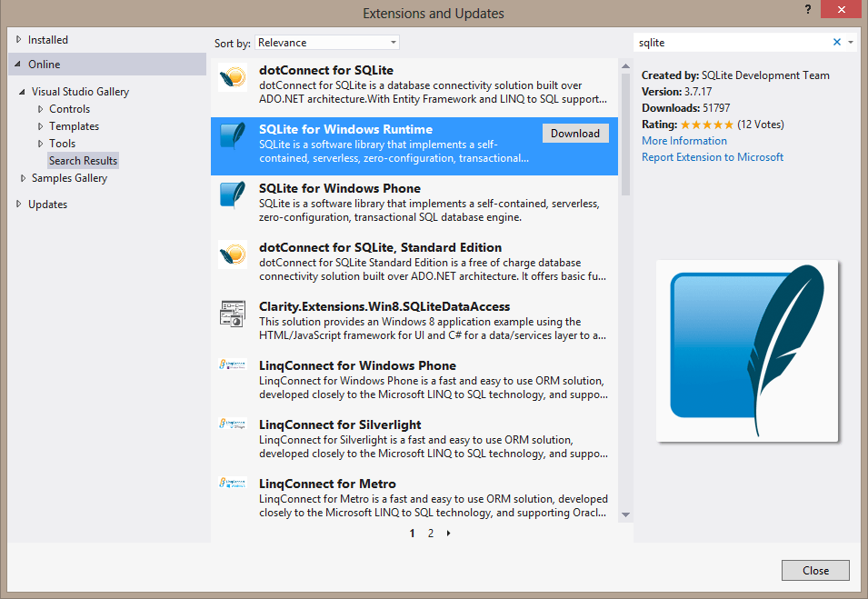Image resolution: width=868 pixels, height=599 pixels.
Task: Expand the Updates category
Action: point(19,204)
